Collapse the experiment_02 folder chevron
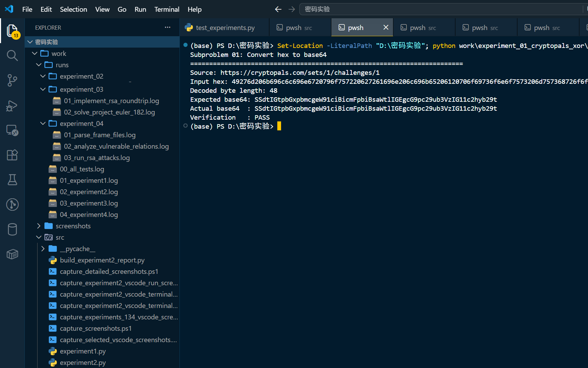 43,76
